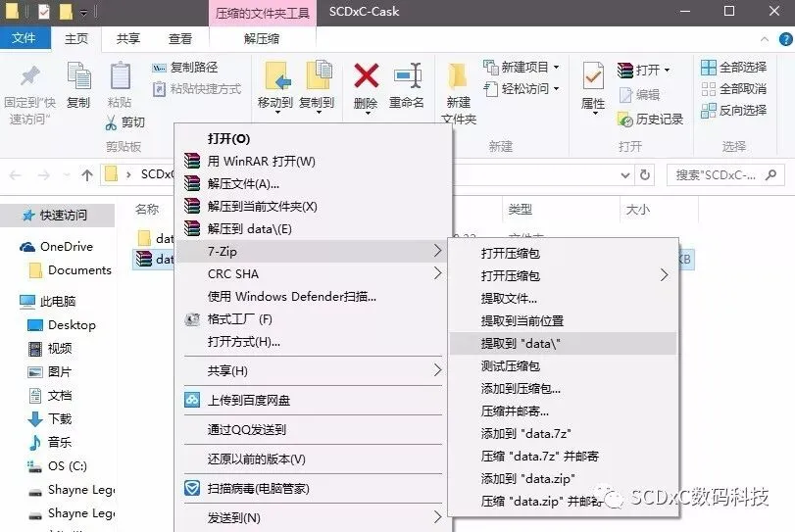Choose 通过QQ发送到
Screen dimensions: 795x532
click(x=313, y=430)
